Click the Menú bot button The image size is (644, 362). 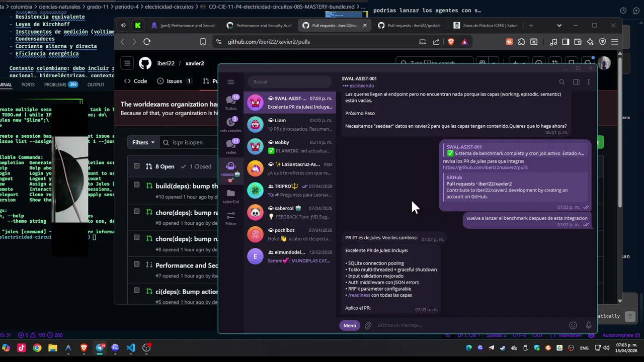tap(350, 325)
